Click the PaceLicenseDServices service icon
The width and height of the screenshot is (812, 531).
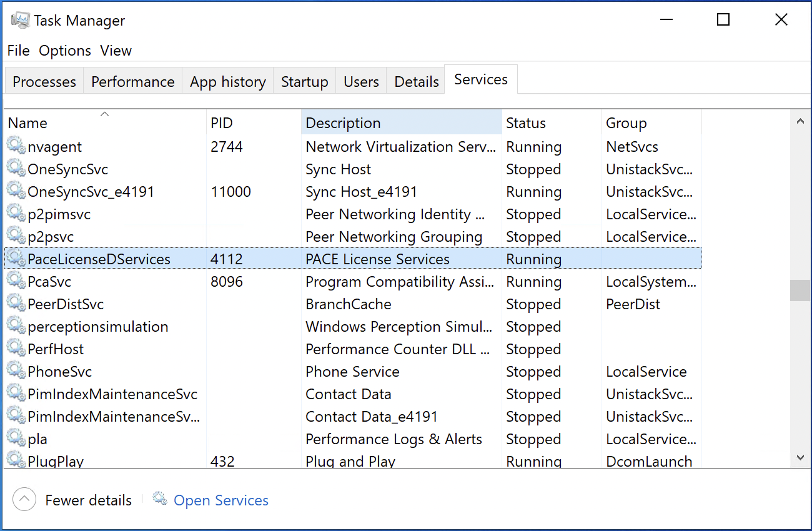coord(16,259)
